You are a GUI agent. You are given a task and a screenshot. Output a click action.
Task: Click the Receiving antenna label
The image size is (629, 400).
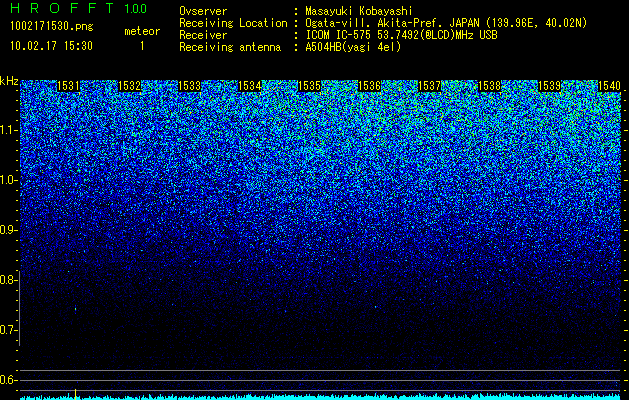230,47
